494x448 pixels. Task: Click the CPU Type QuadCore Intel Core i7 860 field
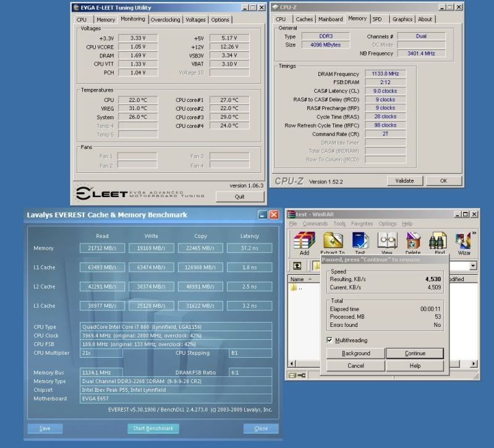[x=176, y=327]
